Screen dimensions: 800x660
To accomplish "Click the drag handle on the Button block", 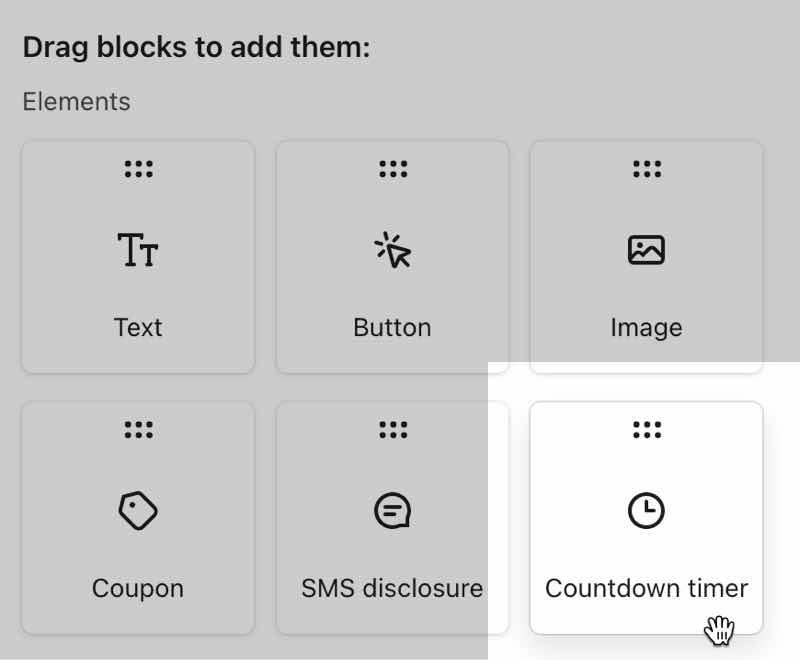I will [392, 169].
